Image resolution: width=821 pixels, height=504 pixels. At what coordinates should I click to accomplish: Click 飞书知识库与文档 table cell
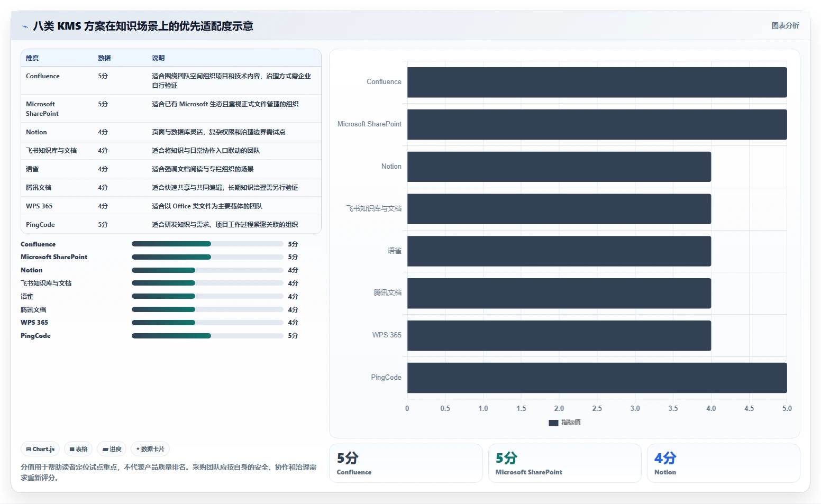click(x=51, y=151)
